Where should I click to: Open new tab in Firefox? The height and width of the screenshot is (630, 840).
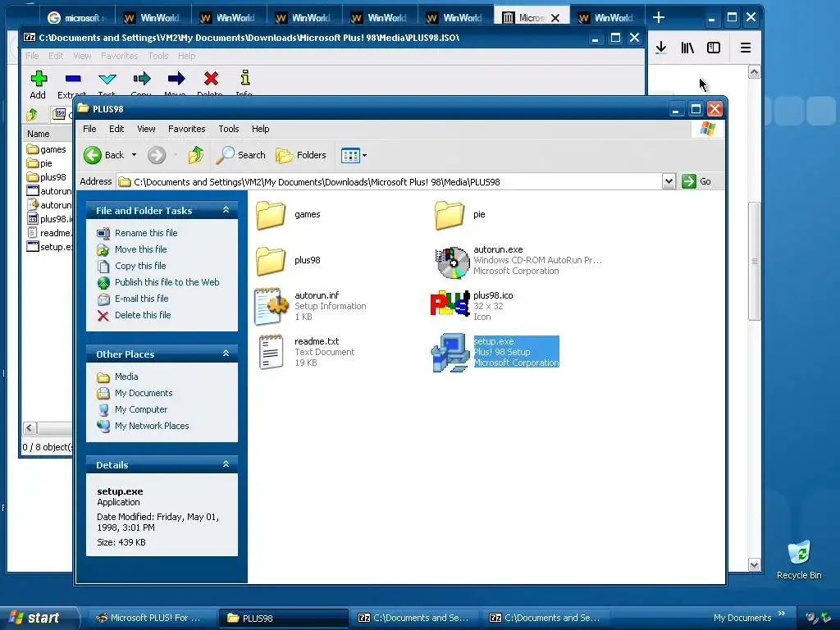point(659,18)
